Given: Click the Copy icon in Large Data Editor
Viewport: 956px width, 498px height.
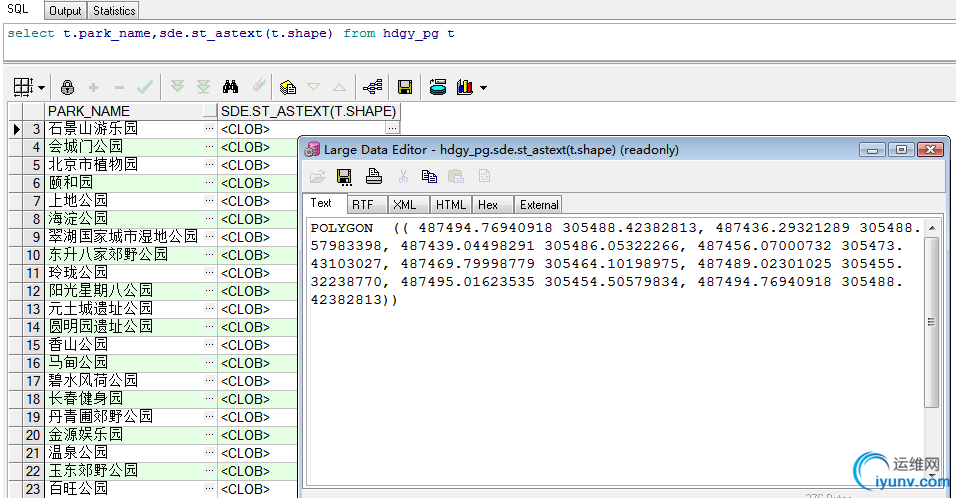Looking at the screenshot, I should (x=429, y=177).
